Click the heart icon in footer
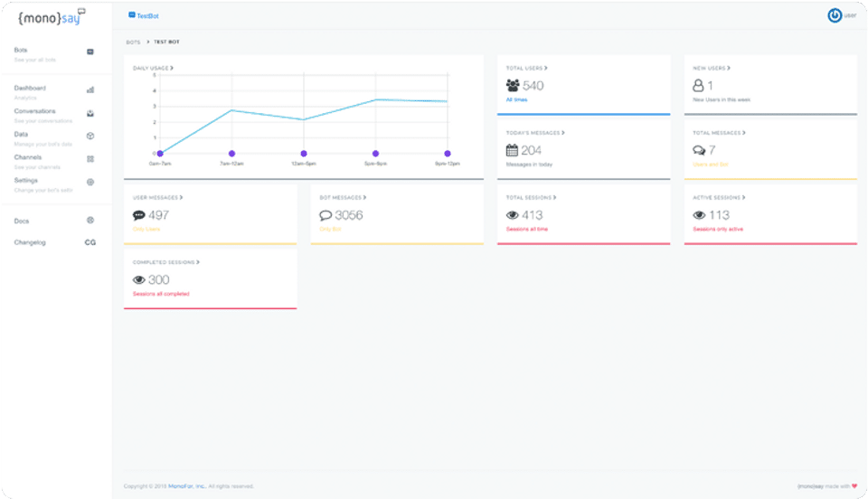 click(x=854, y=486)
